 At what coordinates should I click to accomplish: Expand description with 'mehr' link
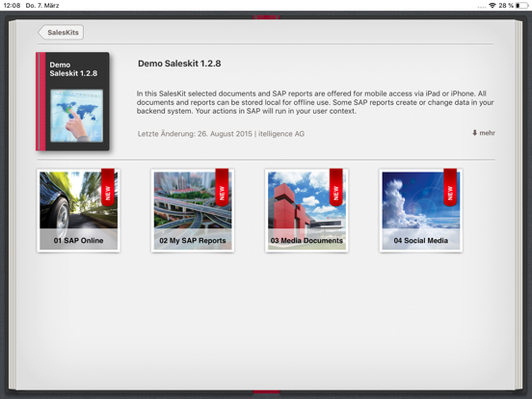tap(484, 133)
